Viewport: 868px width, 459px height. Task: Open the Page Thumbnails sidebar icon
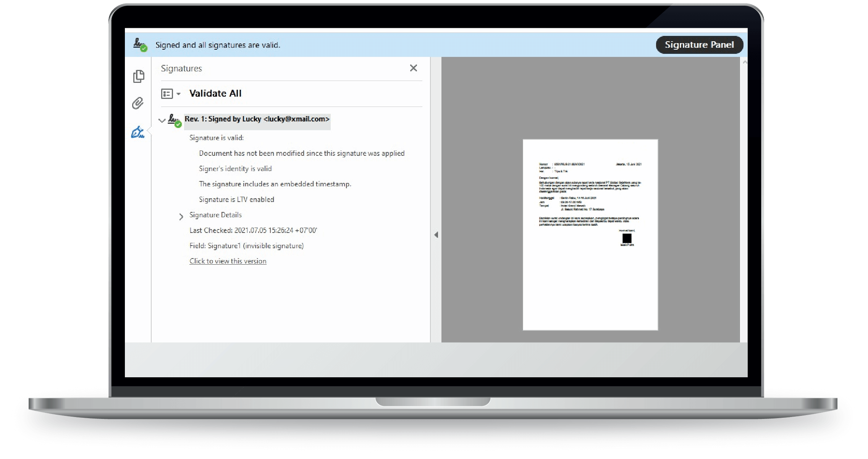139,76
